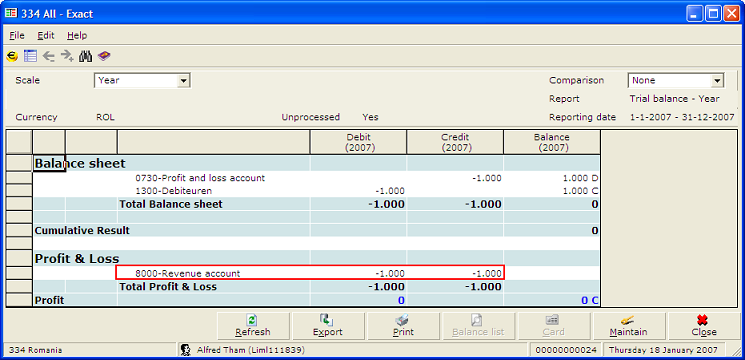Click the left arrow back toolbar icon
This screenshot has width=745, height=360.
pos(48,57)
